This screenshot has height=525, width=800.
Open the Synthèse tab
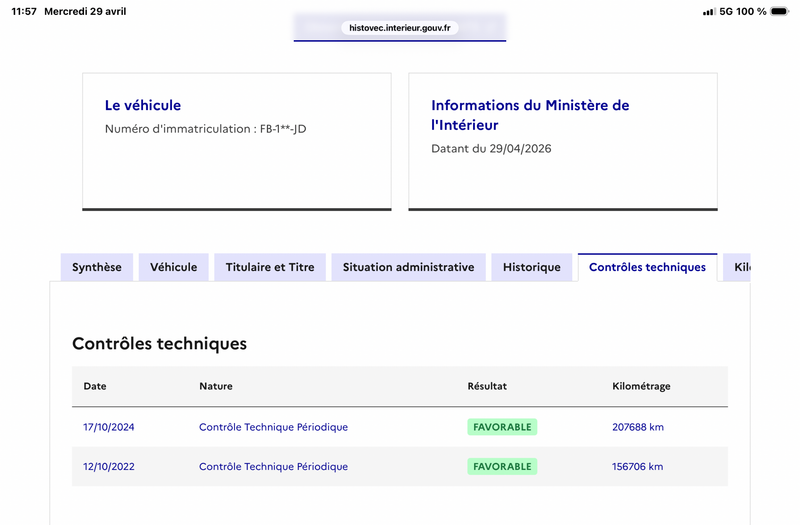coord(97,267)
